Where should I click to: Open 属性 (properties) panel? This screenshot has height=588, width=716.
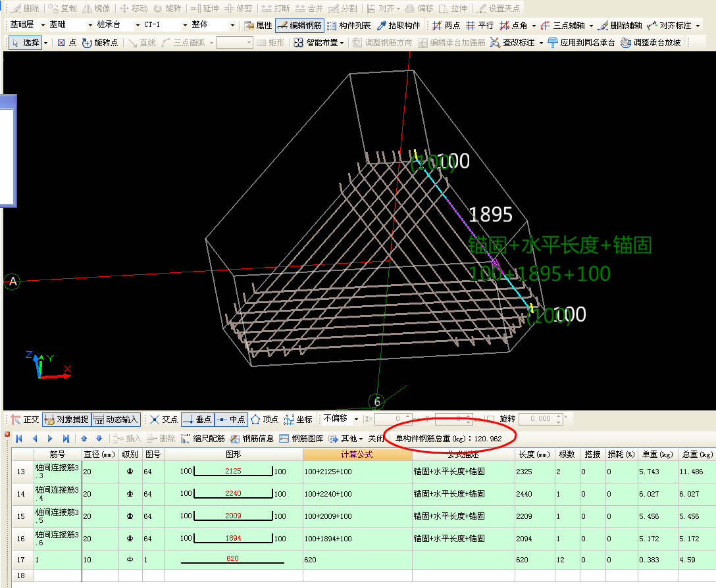[x=259, y=26]
